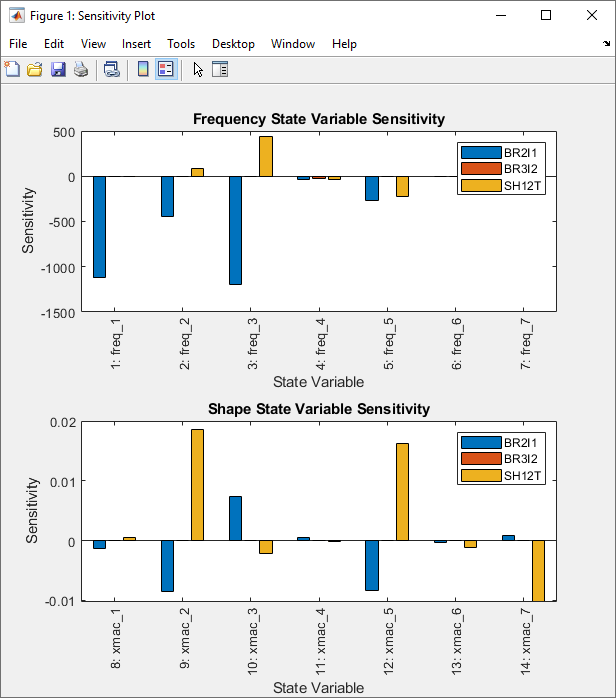Click blue BR2I1 swatch in bottom legend

pos(481,442)
